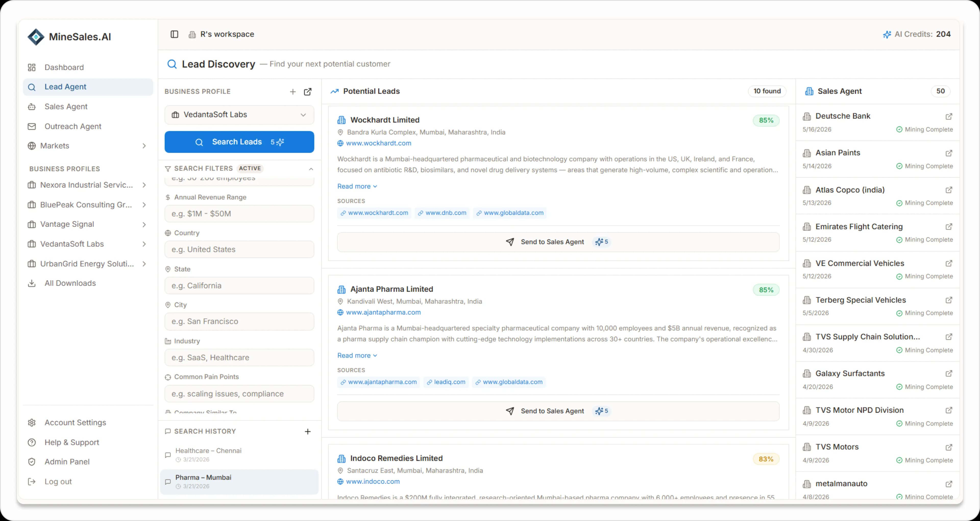This screenshot has height=521, width=980.
Task: Click the Potential Leads trend icon
Action: pyautogui.click(x=334, y=91)
